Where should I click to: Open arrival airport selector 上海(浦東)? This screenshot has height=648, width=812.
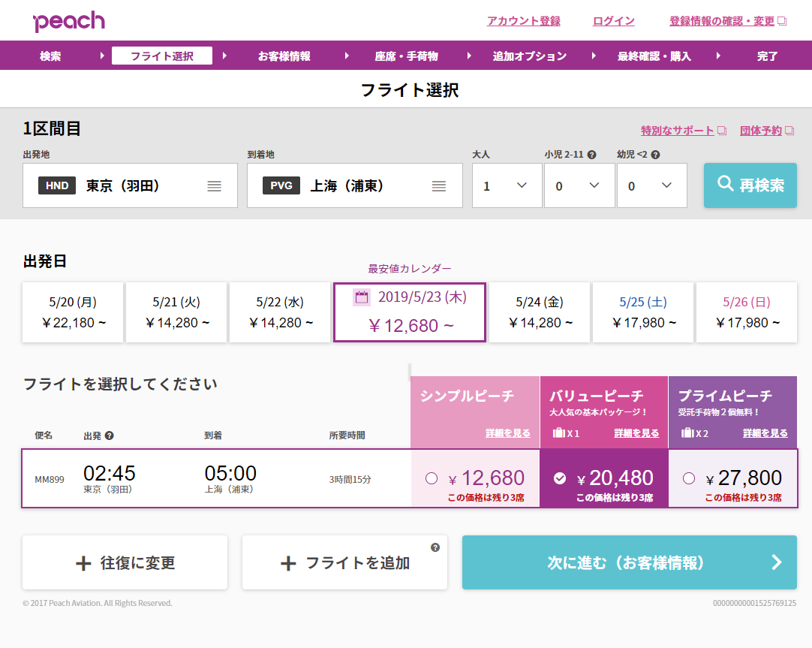(355, 185)
